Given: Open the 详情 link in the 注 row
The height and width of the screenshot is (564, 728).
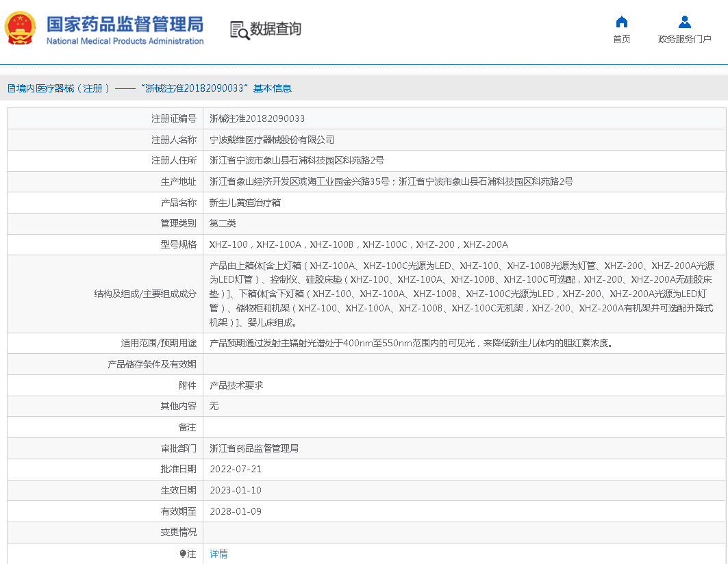Looking at the screenshot, I should [x=218, y=554].
